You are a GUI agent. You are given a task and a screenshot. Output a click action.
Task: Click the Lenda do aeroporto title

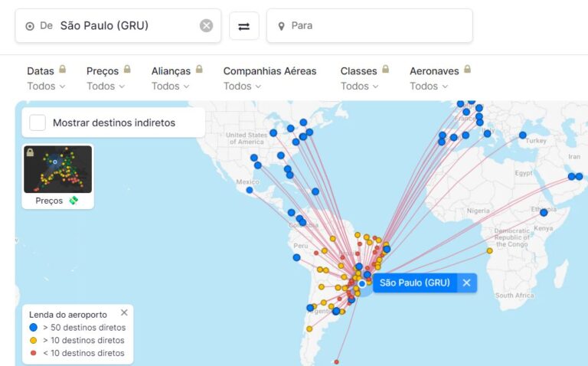pos(68,315)
